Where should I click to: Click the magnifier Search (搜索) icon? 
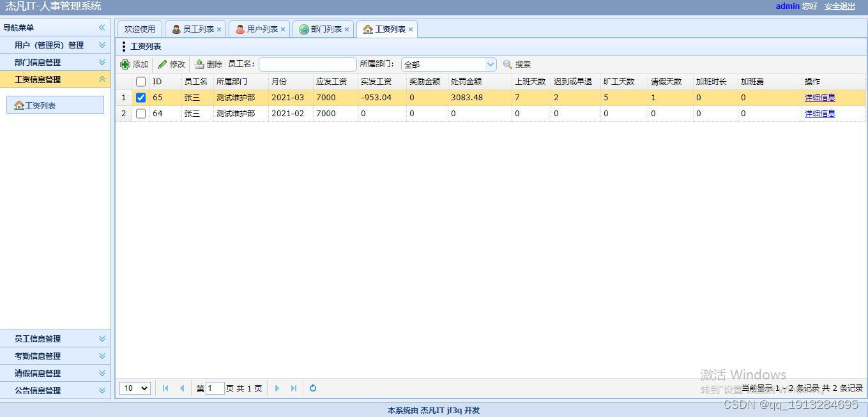pos(508,64)
